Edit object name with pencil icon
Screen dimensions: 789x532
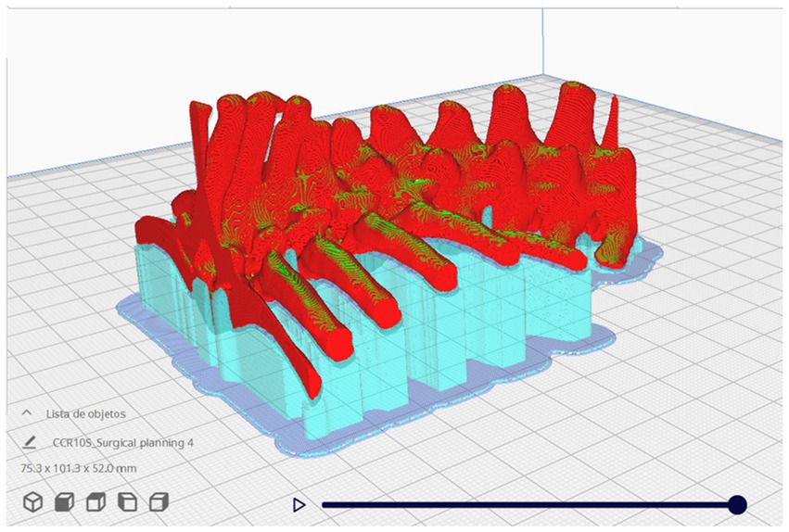tap(29, 442)
